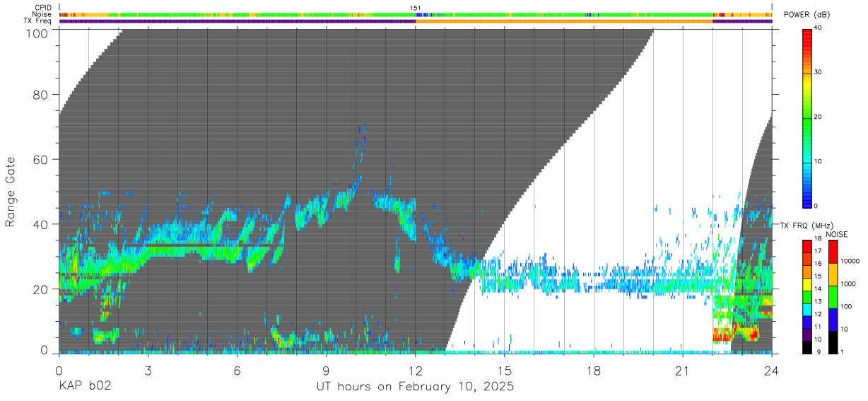
Task: Click the x-axis tick label 6
Action: point(237,371)
